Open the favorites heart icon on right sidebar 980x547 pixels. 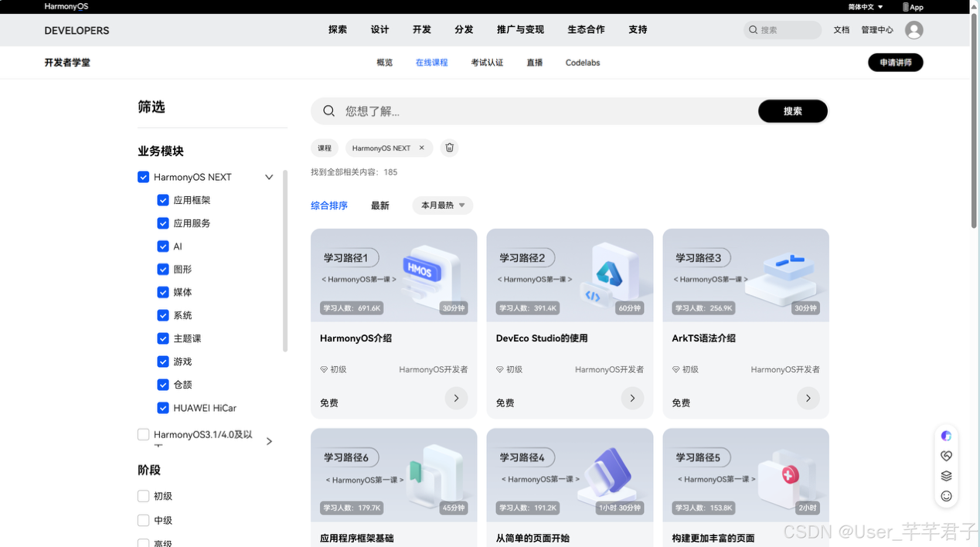946,455
